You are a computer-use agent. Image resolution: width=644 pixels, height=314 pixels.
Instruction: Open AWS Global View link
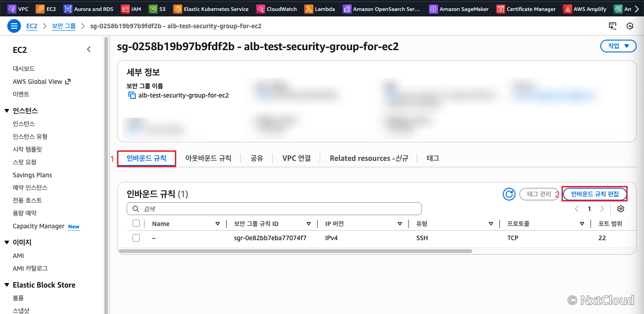[x=41, y=82]
